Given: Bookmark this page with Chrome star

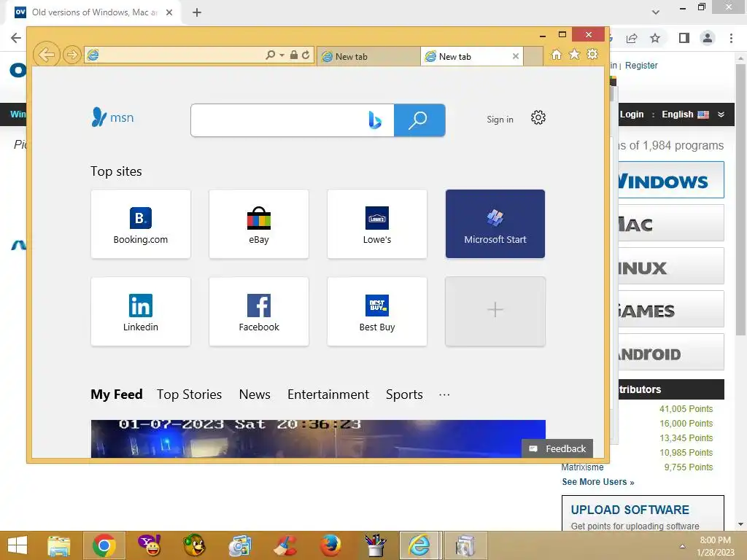Looking at the screenshot, I should (x=655, y=38).
